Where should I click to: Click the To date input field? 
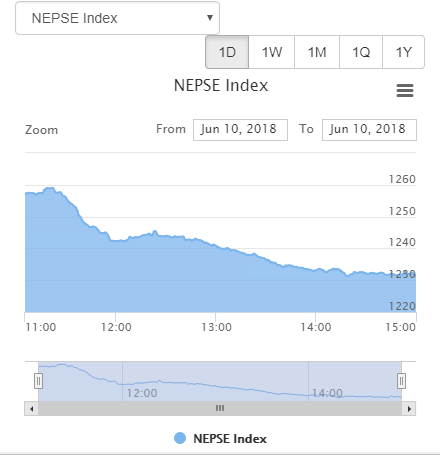[x=369, y=130]
